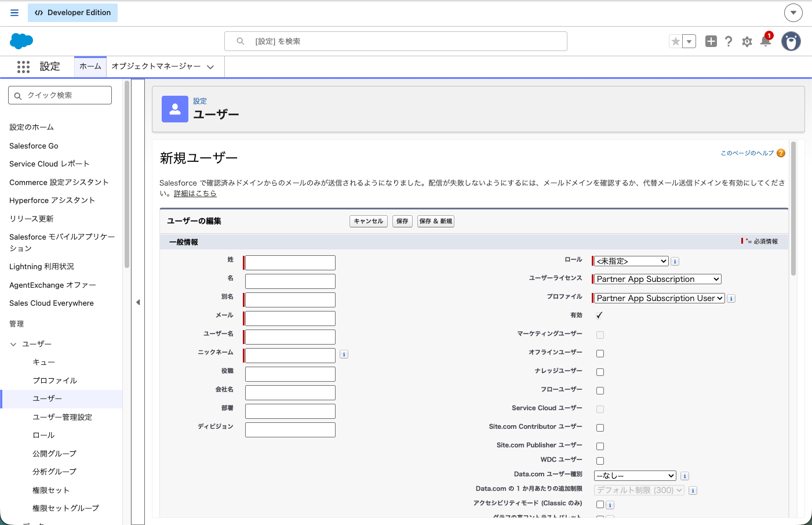812x525 pixels.
Task: Open the オブジェクトマネージャー tab chevron
Action: [x=210, y=67]
